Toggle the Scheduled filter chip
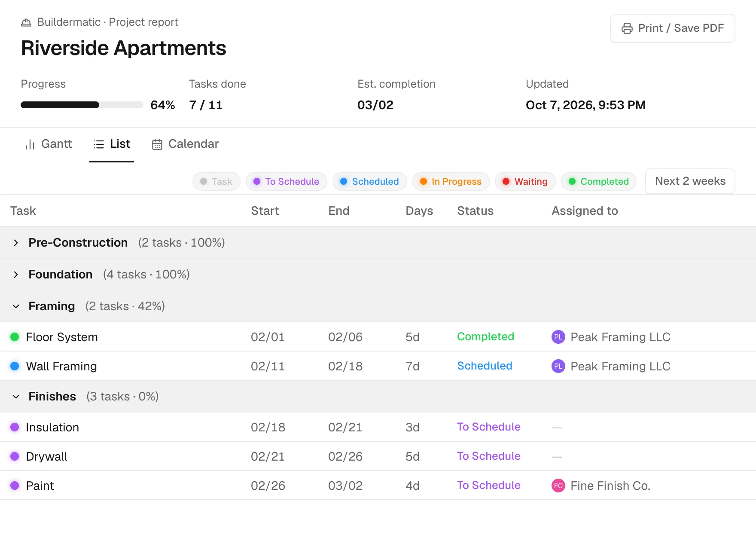 click(370, 181)
